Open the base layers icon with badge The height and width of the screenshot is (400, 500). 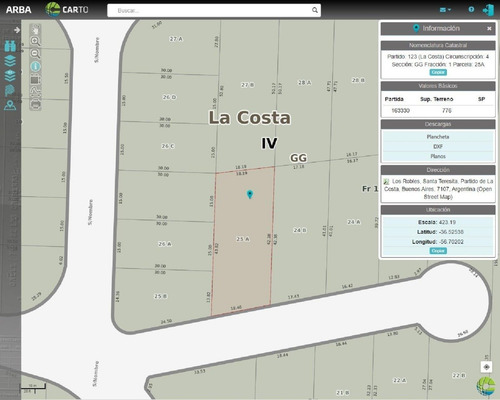10,76
